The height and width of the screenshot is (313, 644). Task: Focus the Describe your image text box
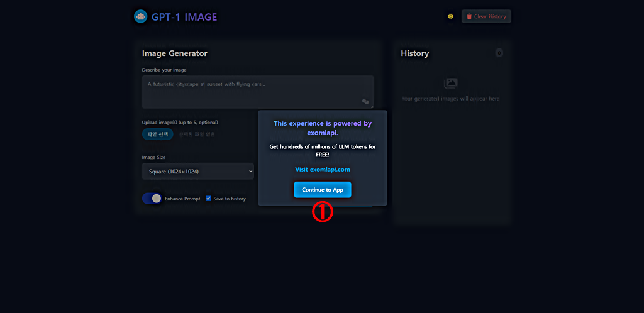pos(258,92)
